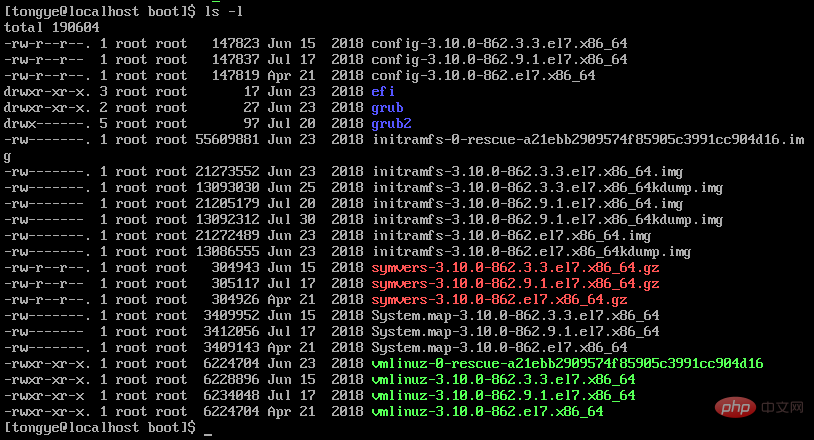This screenshot has width=814, height=440.
Task: Click file size 55609881
Action: 227,140
